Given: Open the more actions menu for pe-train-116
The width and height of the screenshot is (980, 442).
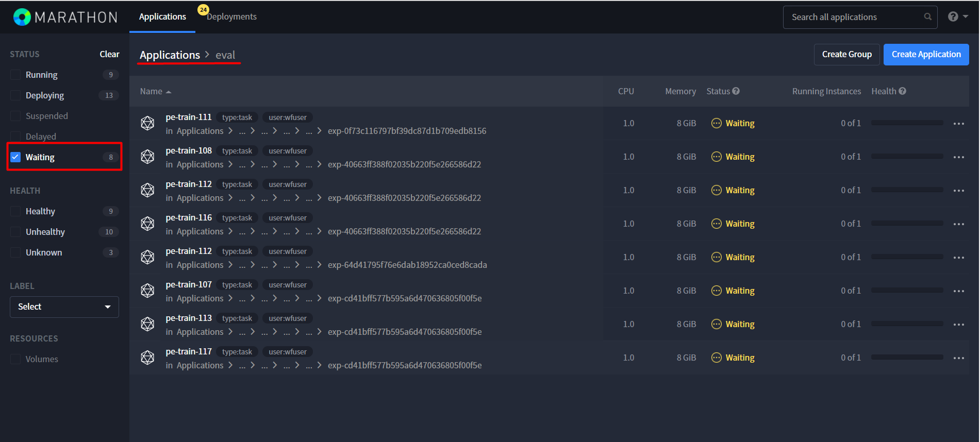Looking at the screenshot, I should 958,224.
